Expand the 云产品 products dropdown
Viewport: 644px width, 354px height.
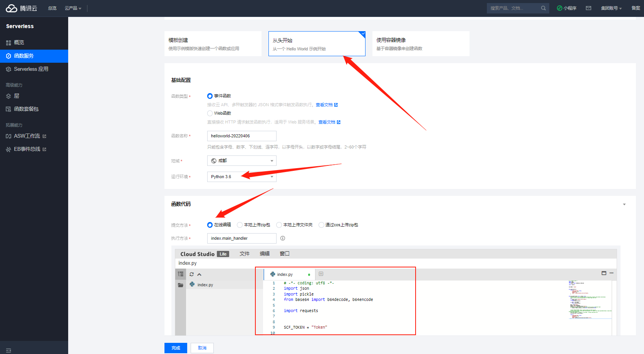[73, 8]
